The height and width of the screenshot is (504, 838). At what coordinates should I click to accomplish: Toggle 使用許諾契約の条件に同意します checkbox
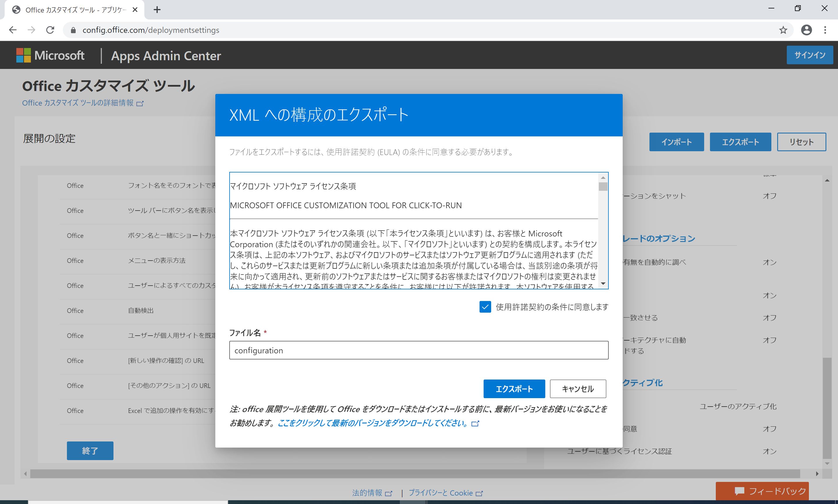[485, 307]
